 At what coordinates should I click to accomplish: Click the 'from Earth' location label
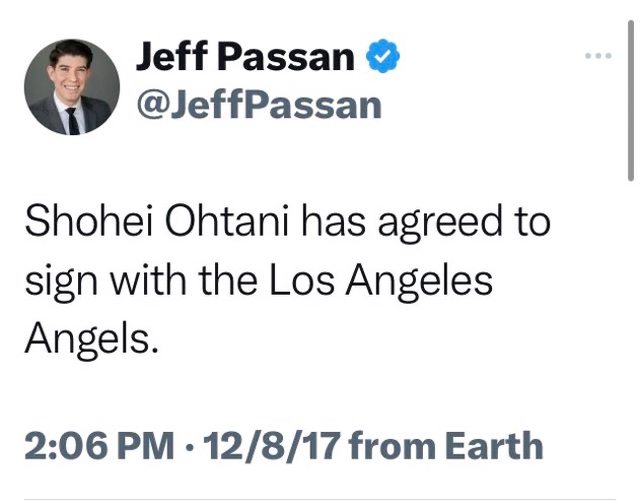(x=436, y=444)
